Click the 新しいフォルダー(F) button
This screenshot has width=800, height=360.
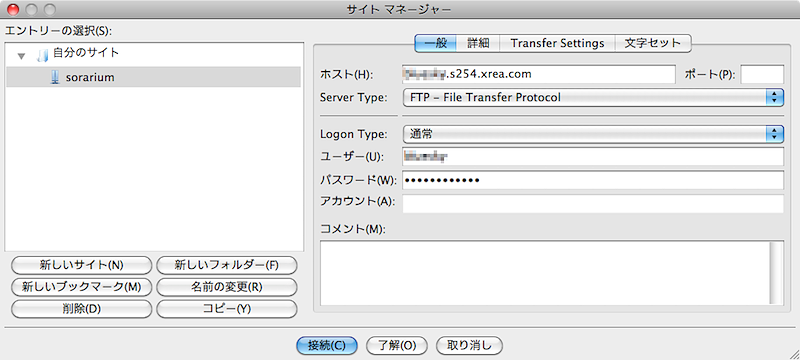[x=227, y=265]
